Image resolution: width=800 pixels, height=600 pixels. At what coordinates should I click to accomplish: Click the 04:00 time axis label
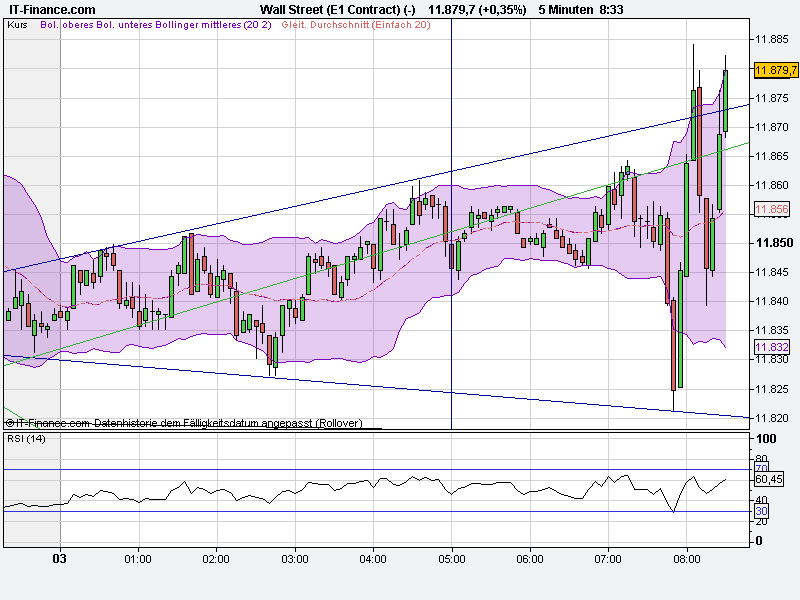(373, 559)
